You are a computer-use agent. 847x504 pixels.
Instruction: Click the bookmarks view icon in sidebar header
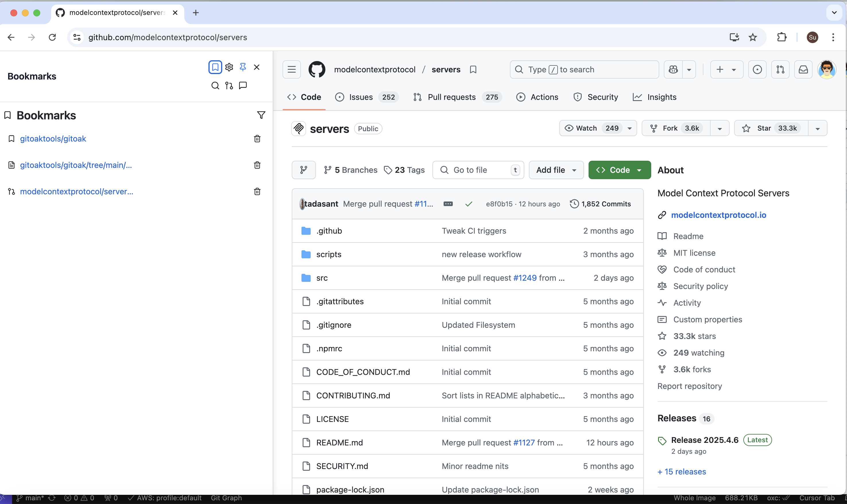(x=215, y=67)
